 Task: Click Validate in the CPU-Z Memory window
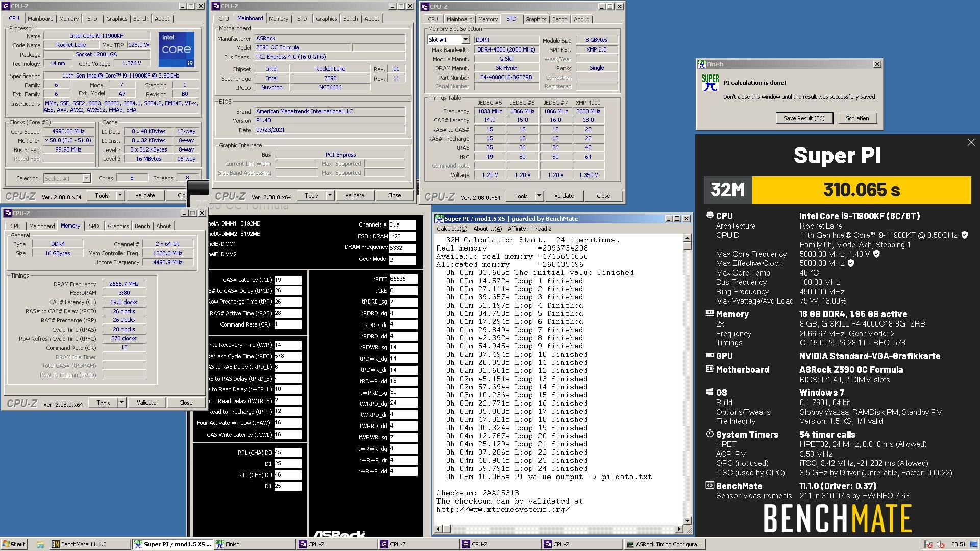tap(146, 403)
